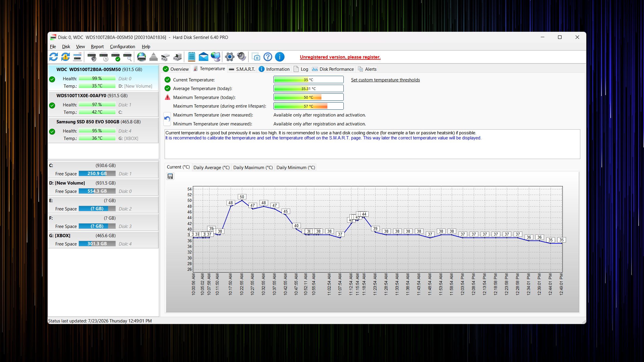The width and height of the screenshot is (644, 362).
Task: Open the Disk menu
Action: tap(66, 47)
